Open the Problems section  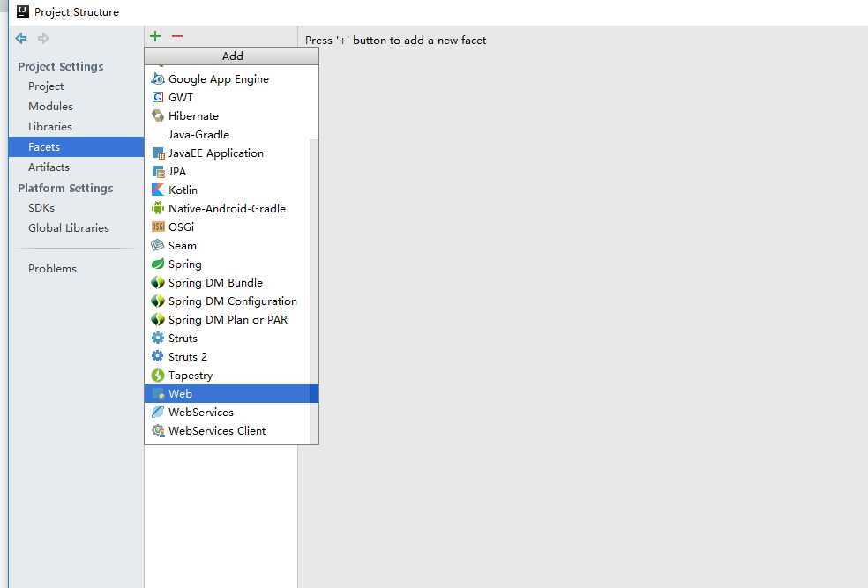point(52,268)
